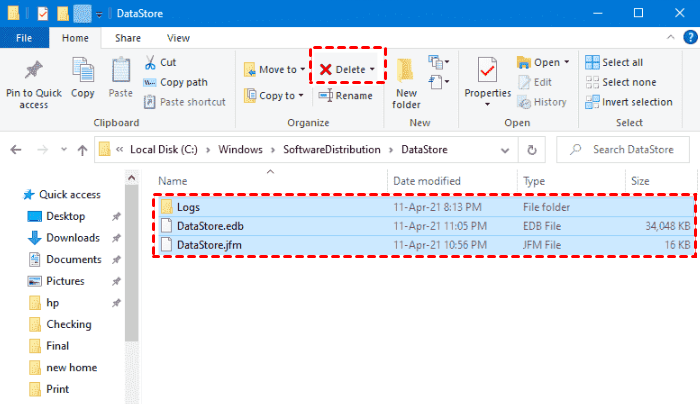Switch to the Share ribbon tab
The height and width of the screenshot is (404, 700).
click(x=128, y=38)
